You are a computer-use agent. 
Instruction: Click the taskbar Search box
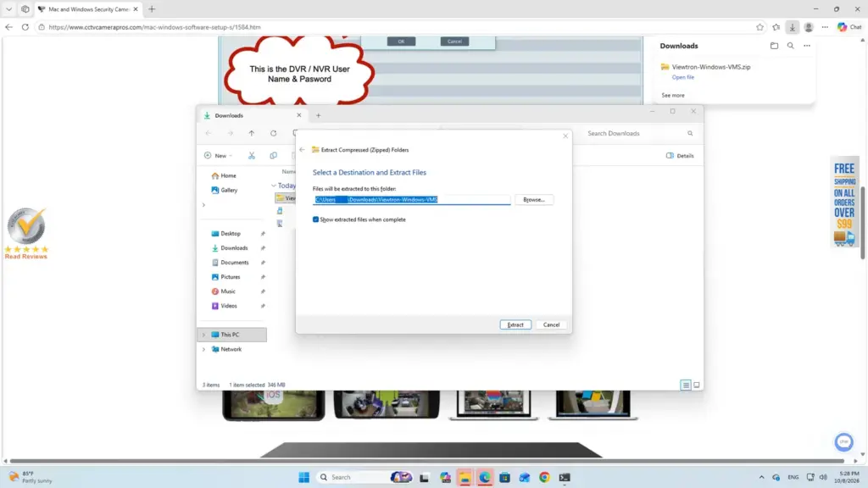(365, 477)
